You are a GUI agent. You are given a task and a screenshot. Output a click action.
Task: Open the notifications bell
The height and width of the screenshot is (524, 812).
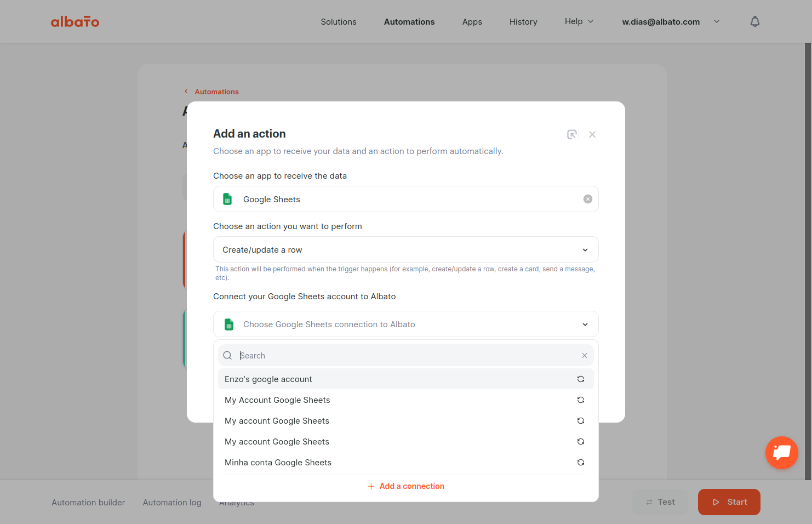[x=755, y=21]
